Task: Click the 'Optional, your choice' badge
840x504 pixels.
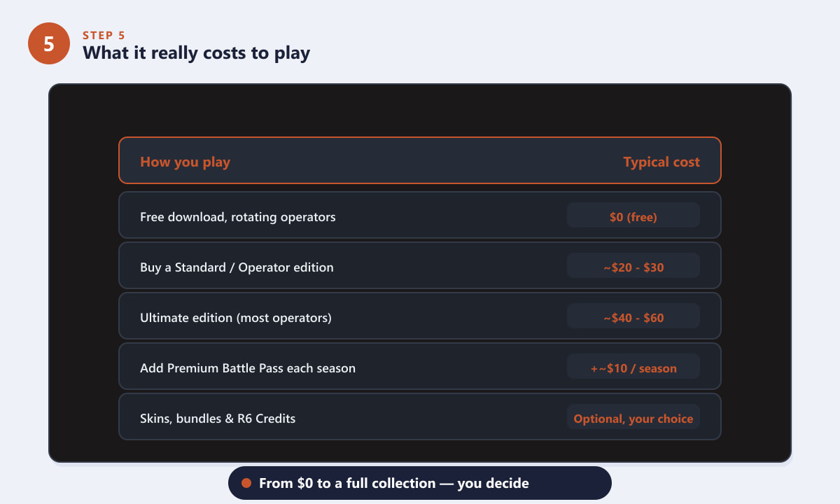Action: [633, 418]
